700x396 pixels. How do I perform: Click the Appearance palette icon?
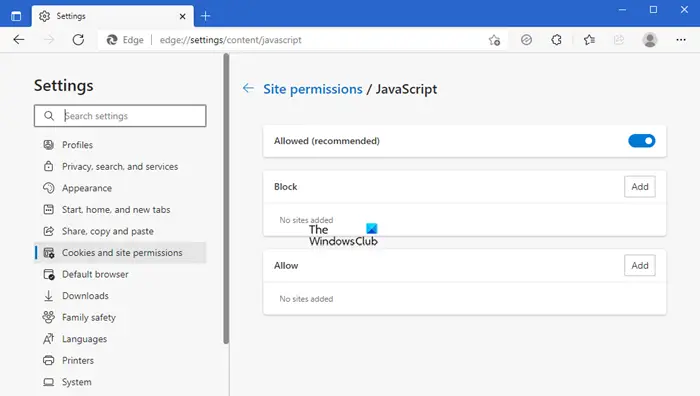48,188
